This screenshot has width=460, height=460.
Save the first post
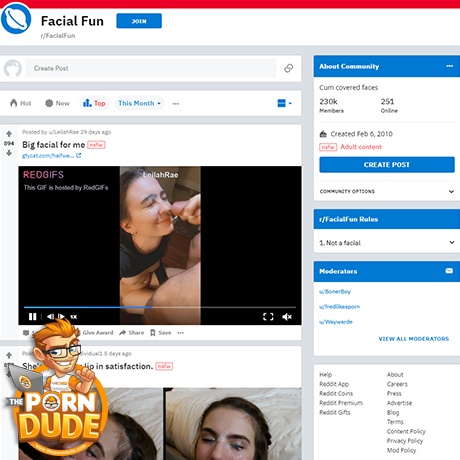(x=161, y=333)
